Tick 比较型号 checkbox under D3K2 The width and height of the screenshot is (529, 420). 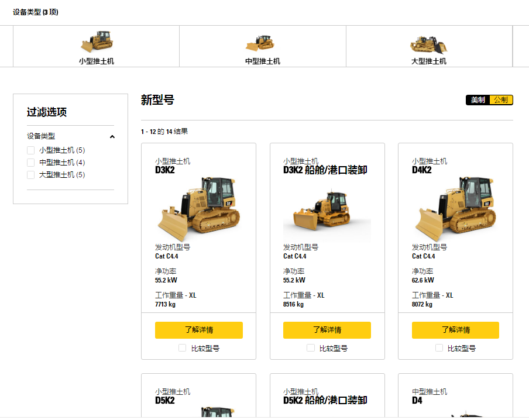183,348
